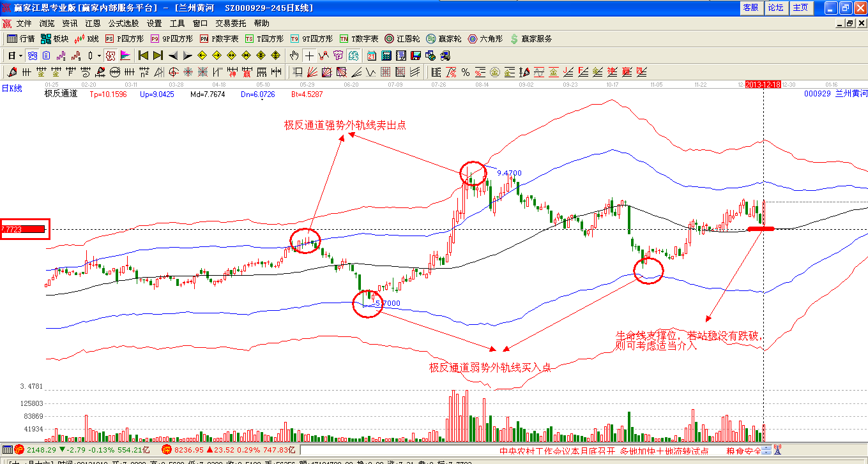The width and height of the screenshot is (868, 464).
Task: Expand the 日 period dropdown arrow
Action: tap(20, 56)
